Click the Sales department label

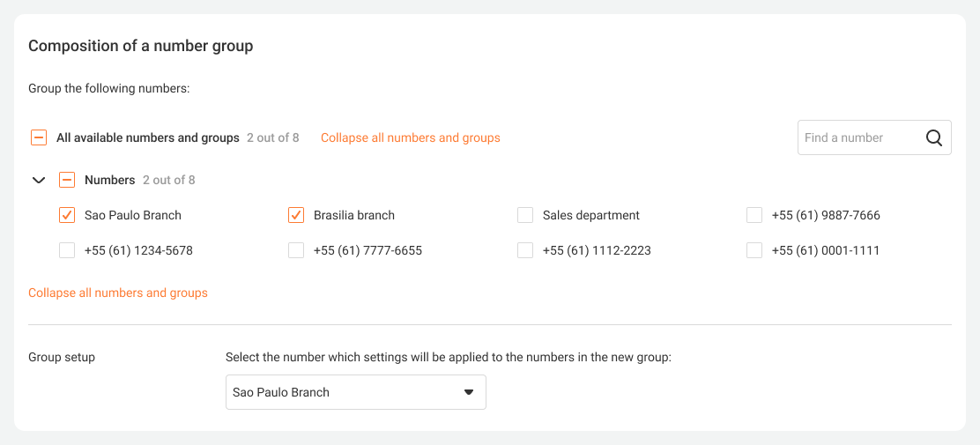coord(591,215)
